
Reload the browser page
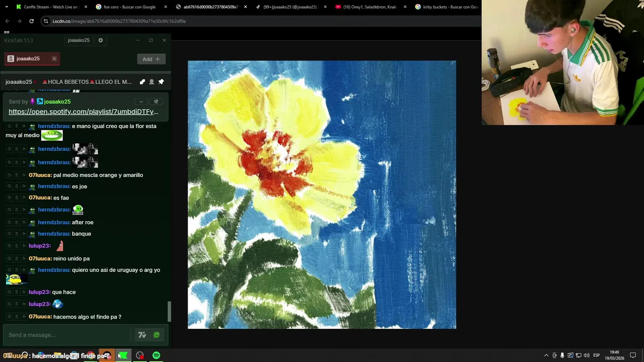click(31, 21)
